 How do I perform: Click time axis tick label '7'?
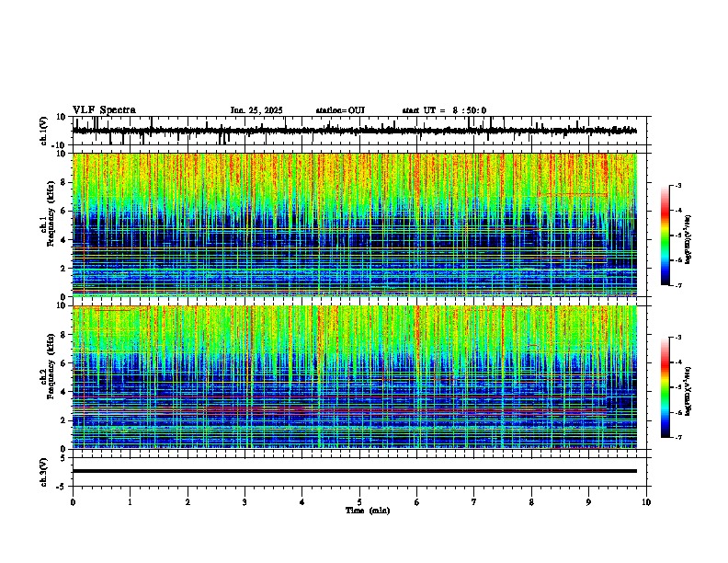pyautogui.click(x=474, y=502)
